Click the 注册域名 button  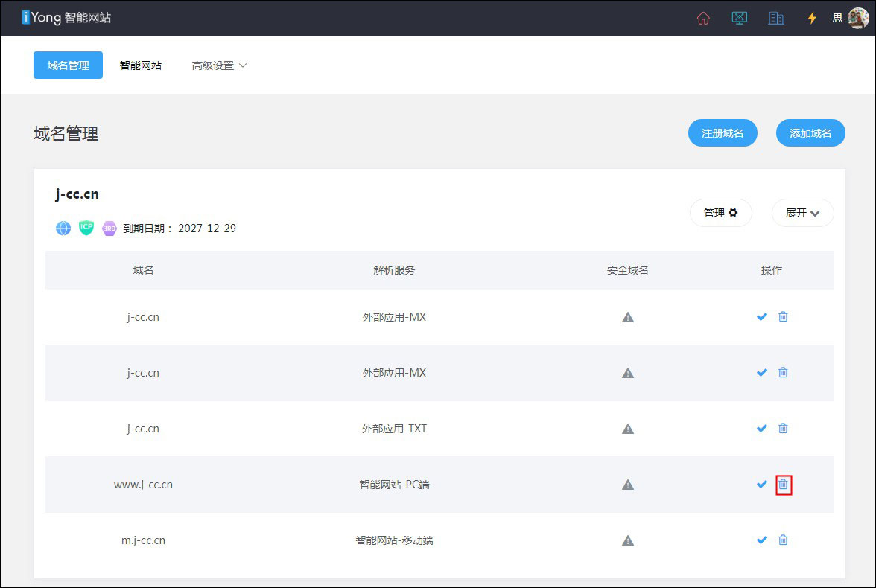click(722, 133)
